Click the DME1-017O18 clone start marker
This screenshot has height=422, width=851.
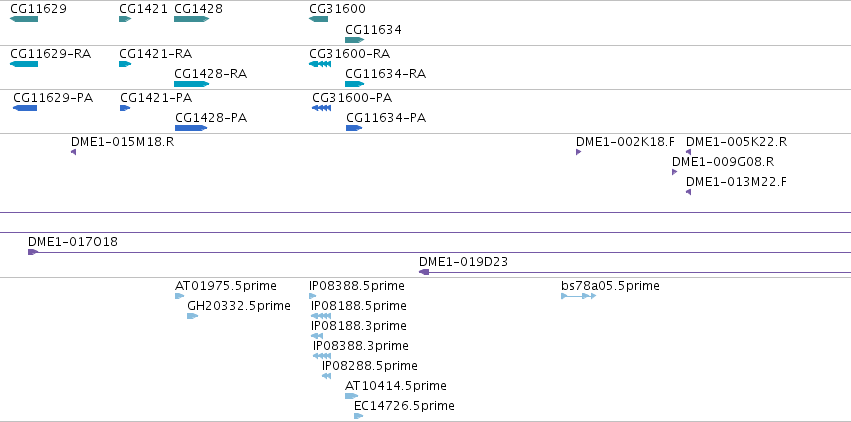click(x=33, y=252)
